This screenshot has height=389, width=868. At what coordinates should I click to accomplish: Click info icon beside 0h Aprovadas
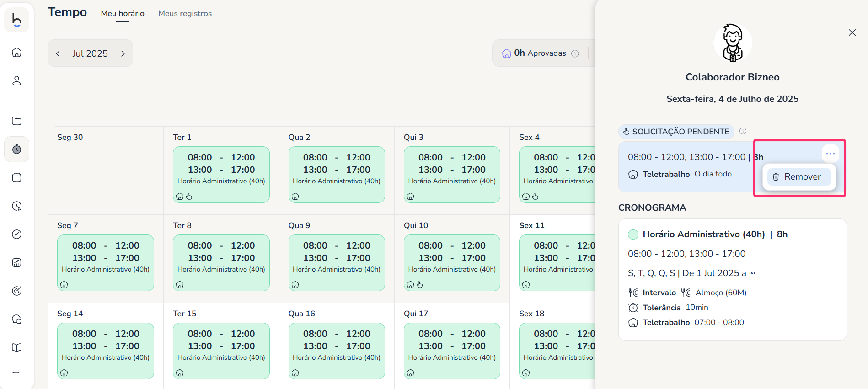[x=575, y=53]
